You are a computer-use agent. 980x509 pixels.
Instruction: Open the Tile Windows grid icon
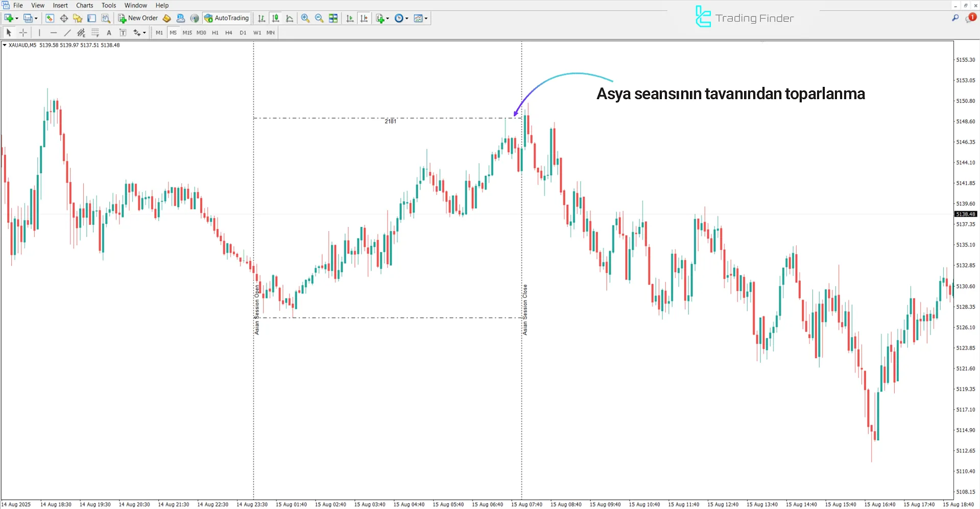(x=333, y=18)
